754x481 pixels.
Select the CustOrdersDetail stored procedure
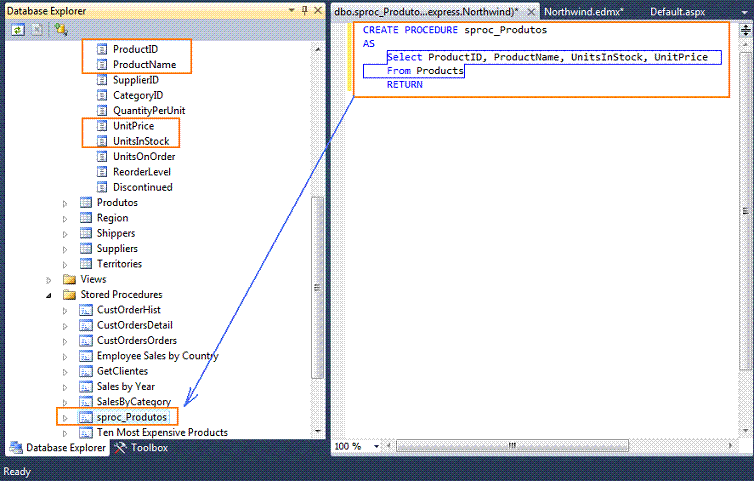[135, 325]
